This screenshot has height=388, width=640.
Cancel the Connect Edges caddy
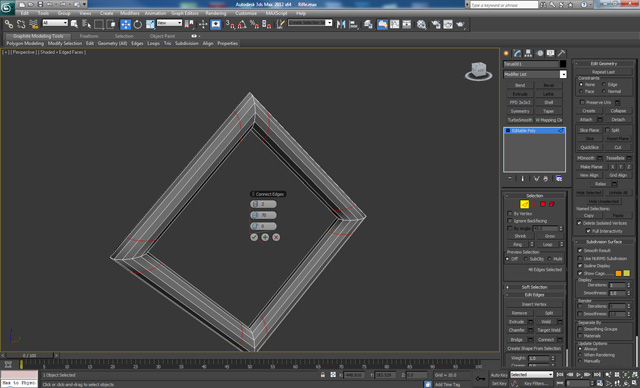[x=276, y=237]
